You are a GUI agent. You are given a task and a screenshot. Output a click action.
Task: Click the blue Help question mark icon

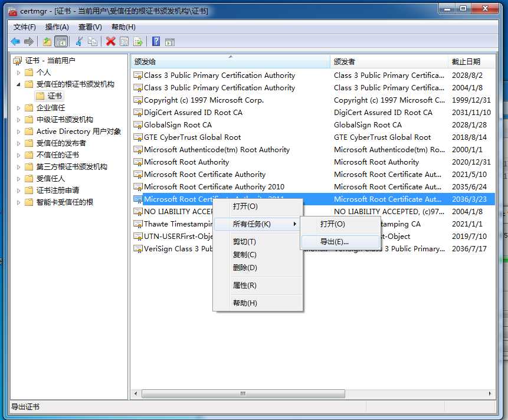156,41
